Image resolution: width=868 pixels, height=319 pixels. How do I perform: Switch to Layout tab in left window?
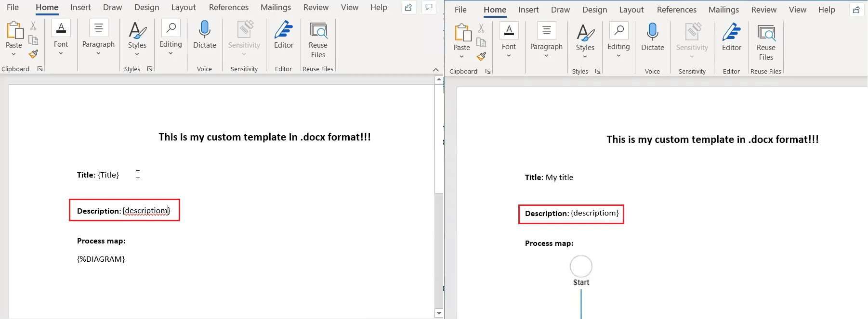pyautogui.click(x=184, y=7)
